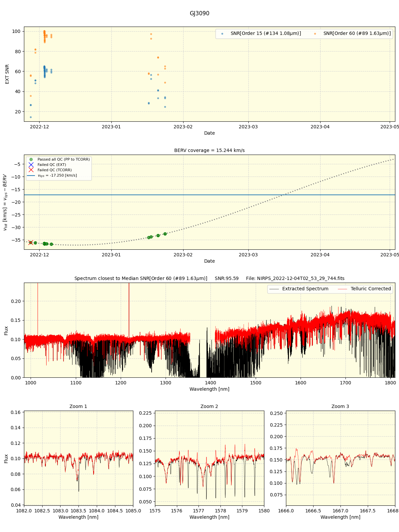399x532 pixels.
Task: Click the horizontal vsys blue line
Action: [x=209, y=195]
